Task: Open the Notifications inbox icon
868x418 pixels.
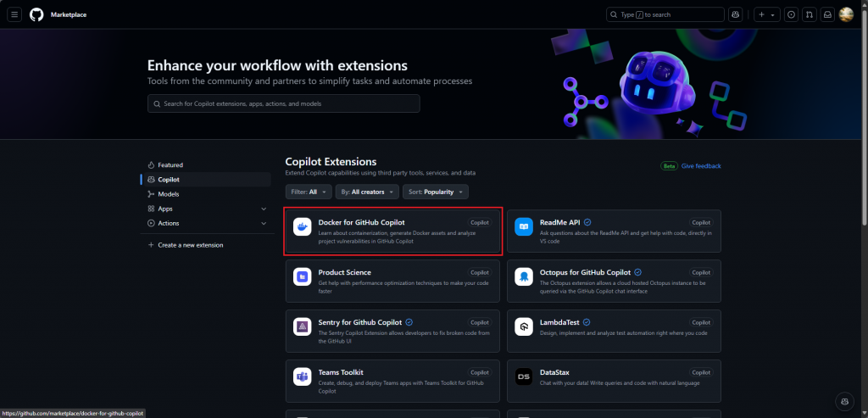Action: pyautogui.click(x=827, y=14)
